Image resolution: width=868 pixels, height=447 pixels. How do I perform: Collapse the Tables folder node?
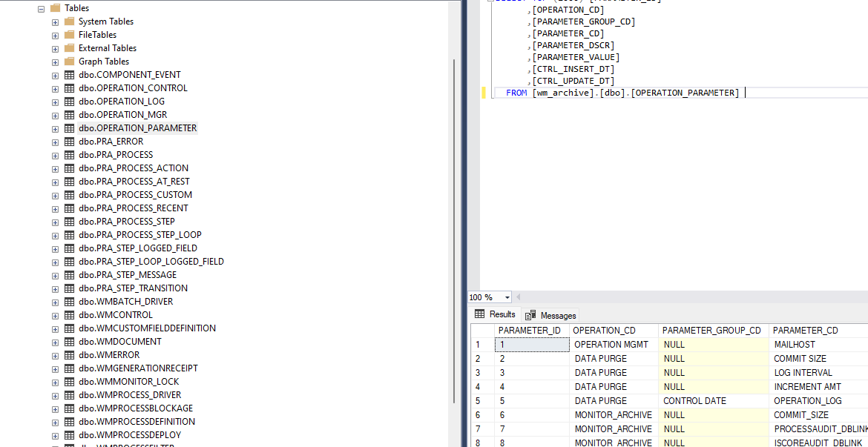[x=40, y=7]
